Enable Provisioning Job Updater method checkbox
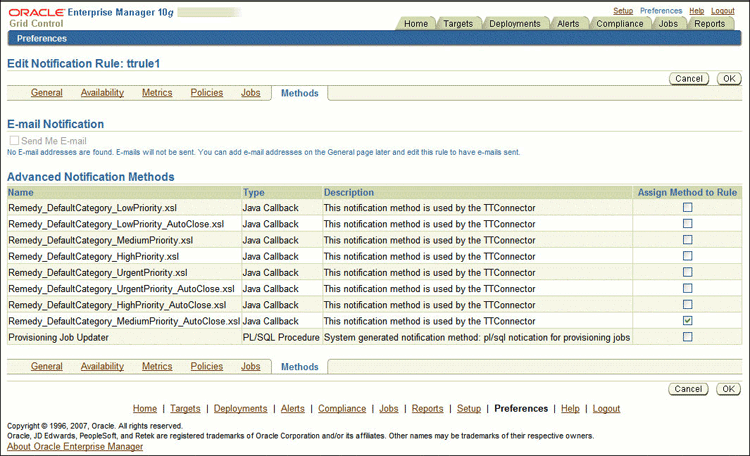 [687, 337]
